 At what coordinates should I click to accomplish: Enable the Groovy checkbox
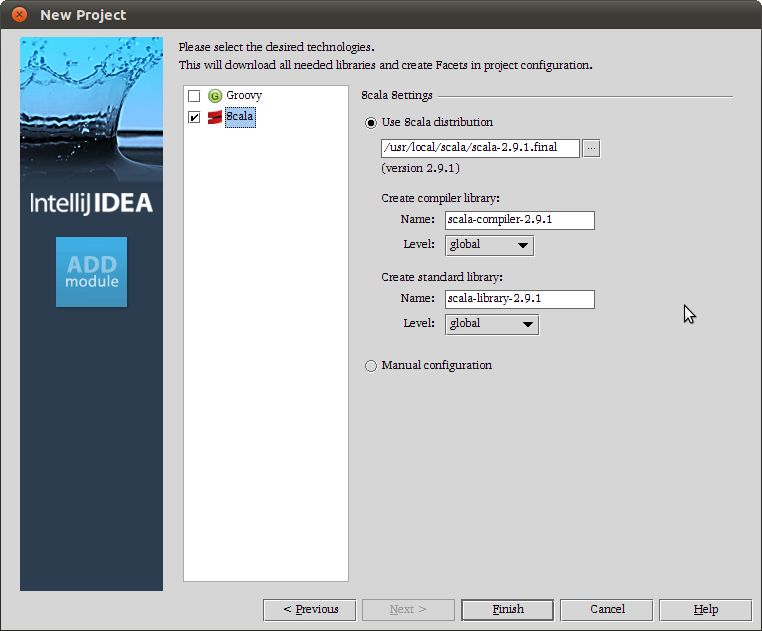pyautogui.click(x=194, y=96)
